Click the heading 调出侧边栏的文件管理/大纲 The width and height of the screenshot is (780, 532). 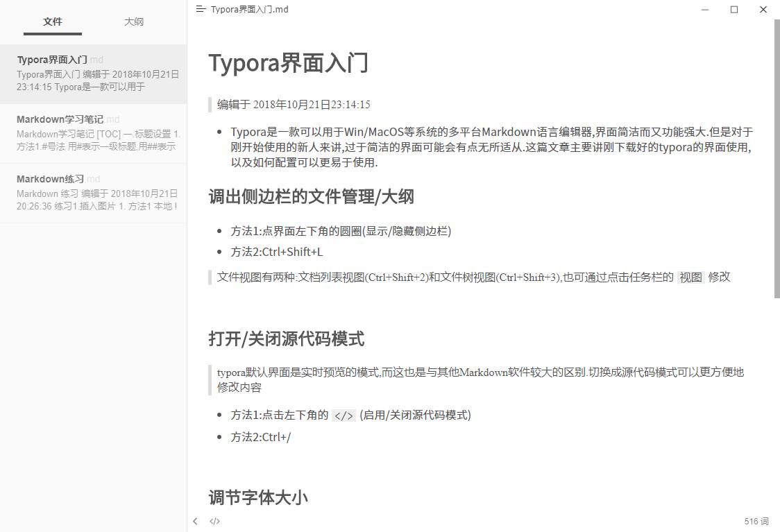(311, 197)
